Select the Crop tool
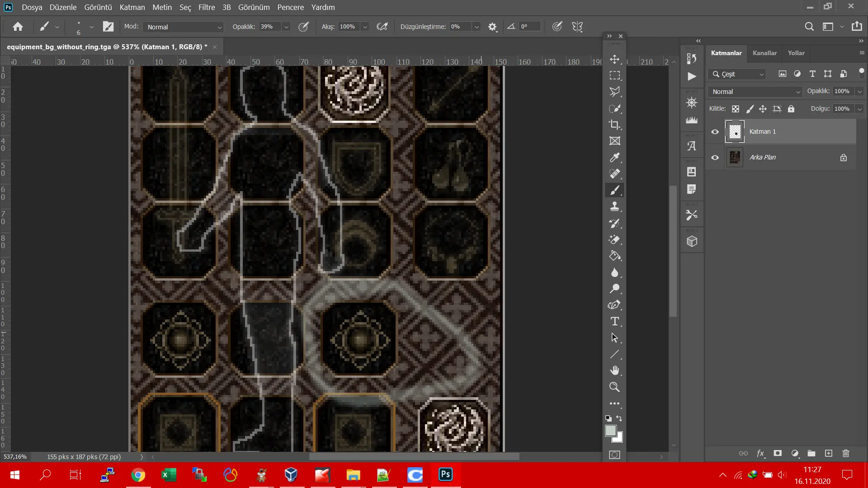This screenshot has width=868, height=488. (x=614, y=125)
